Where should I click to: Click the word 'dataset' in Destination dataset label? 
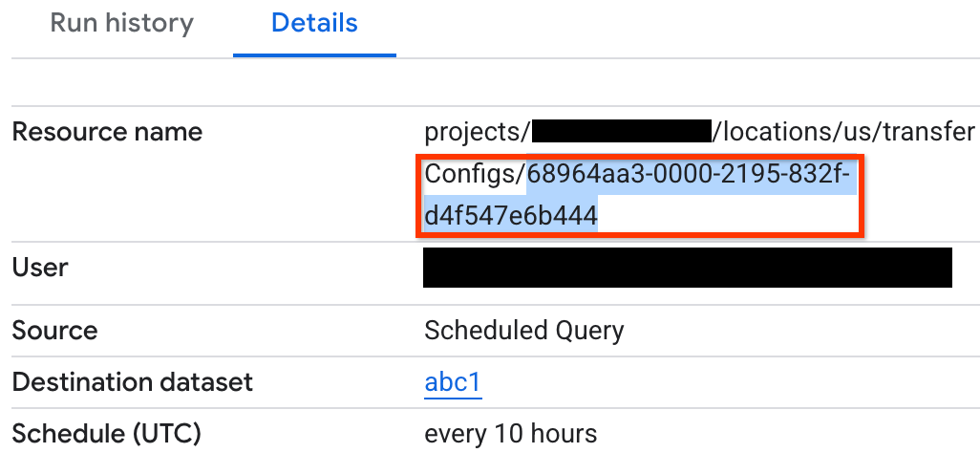click(204, 382)
